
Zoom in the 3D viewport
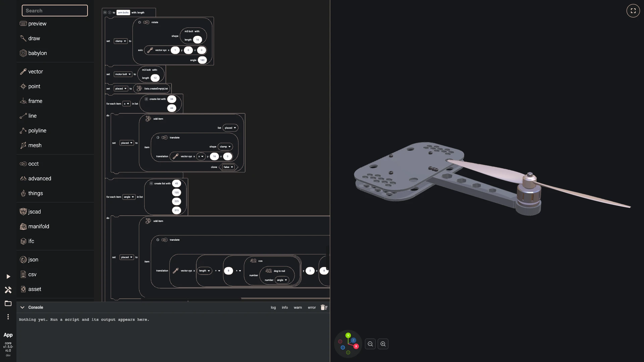383,344
